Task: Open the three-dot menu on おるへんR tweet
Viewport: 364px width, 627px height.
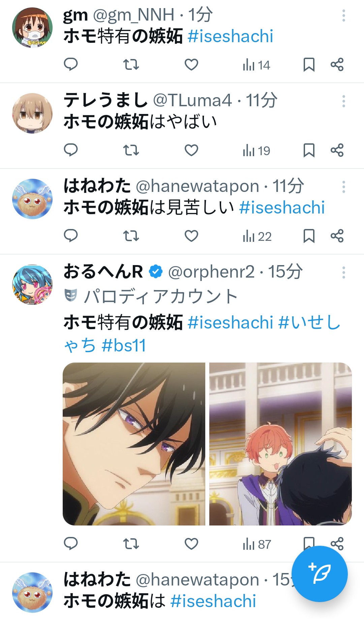Action: pos(344,273)
